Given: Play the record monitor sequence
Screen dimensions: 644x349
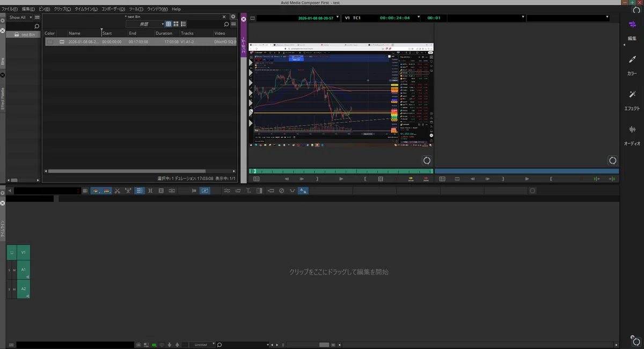Looking at the screenshot, I should click(527, 179).
